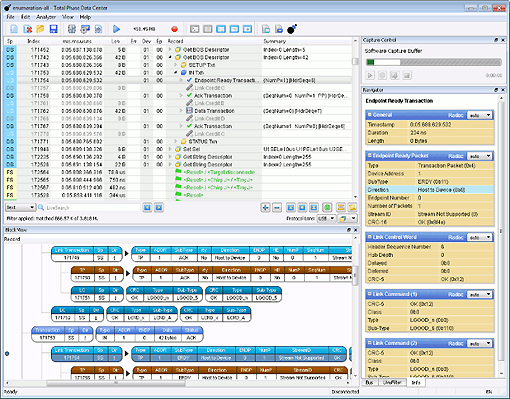The width and height of the screenshot is (510, 399).
Task: Click the collapse-all minus icon
Action: tap(277, 208)
